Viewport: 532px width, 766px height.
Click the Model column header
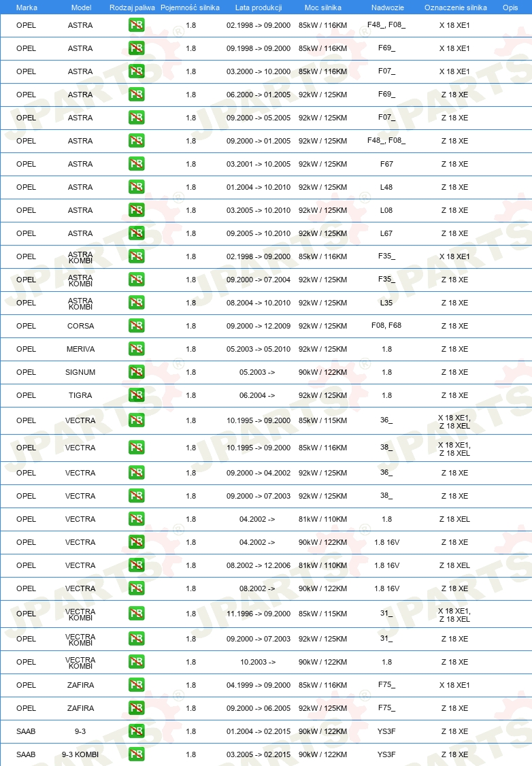(81, 7)
